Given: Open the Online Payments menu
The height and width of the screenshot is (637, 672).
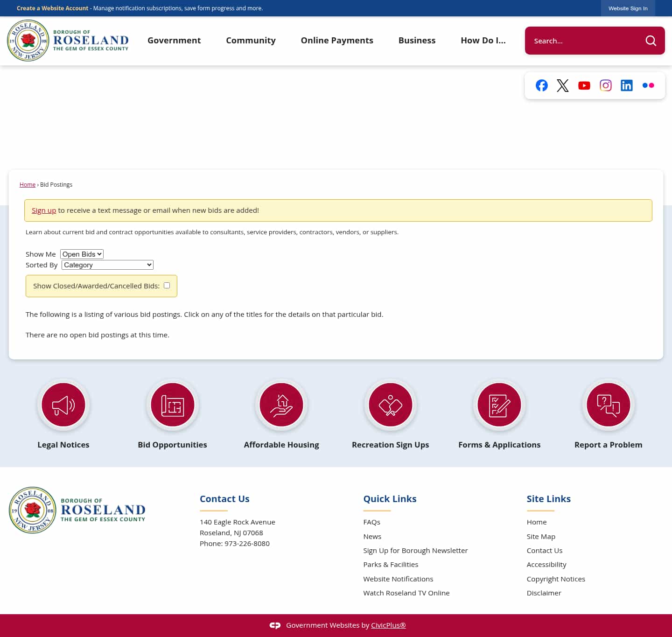Looking at the screenshot, I should (x=337, y=41).
